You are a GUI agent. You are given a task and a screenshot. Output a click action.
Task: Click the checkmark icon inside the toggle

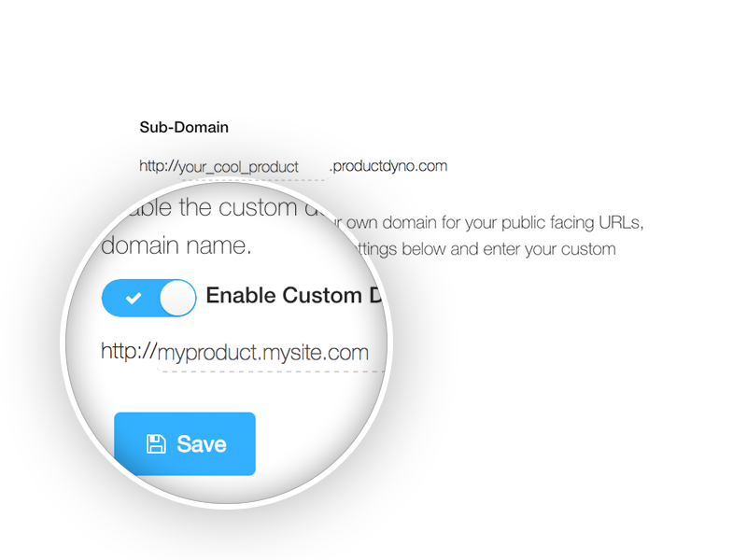coord(134,298)
